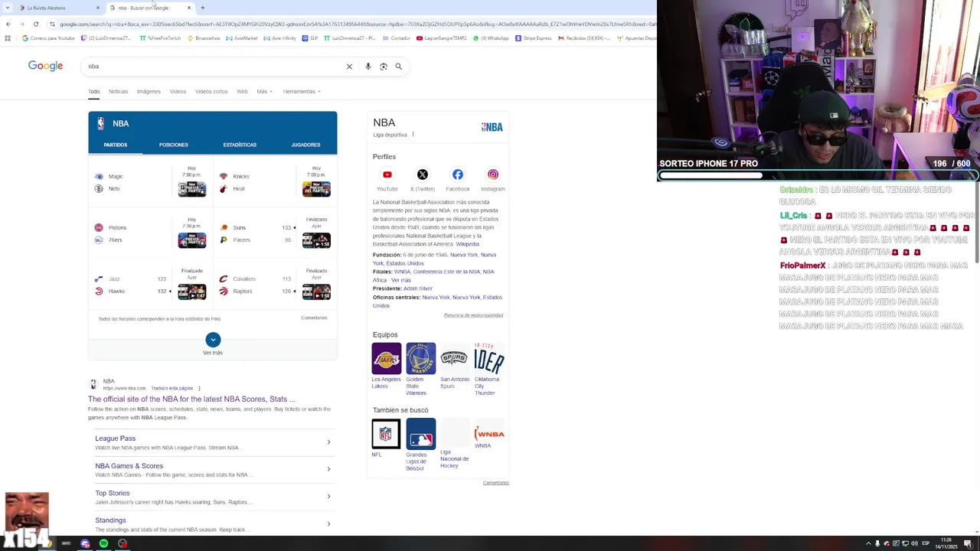Expand the Top Stories sitelink arrow
This screenshot has width=980, height=551.
[328, 497]
